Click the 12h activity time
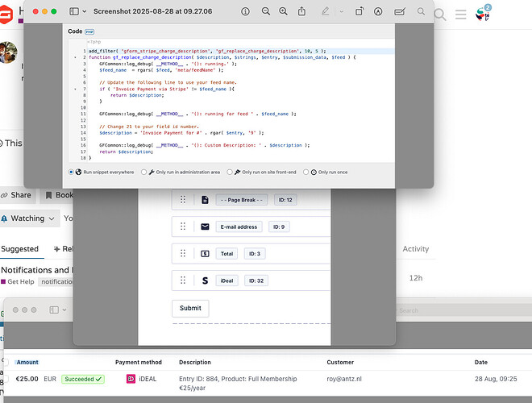The height and width of the screenshot is (403, 532). click(416, 278)
